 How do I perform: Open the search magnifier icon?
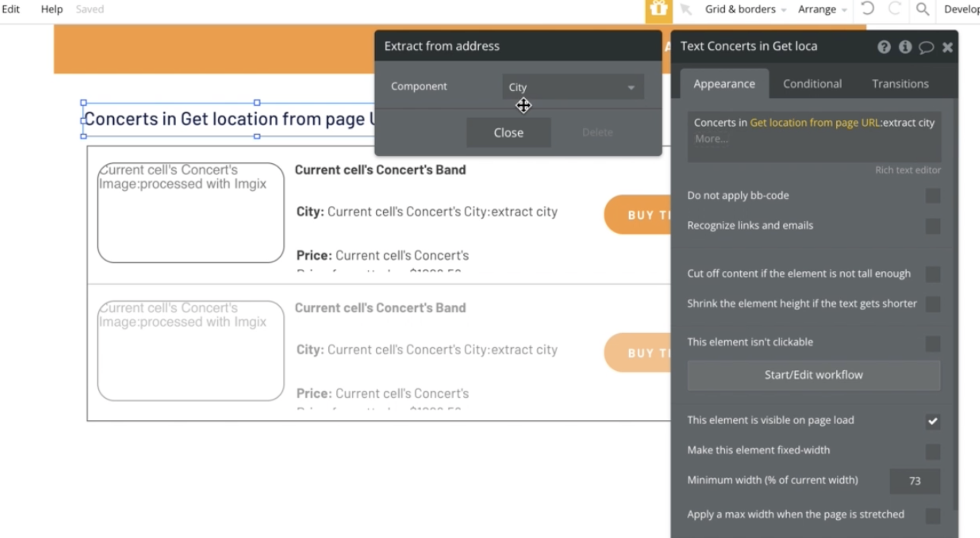pos(922,9)
